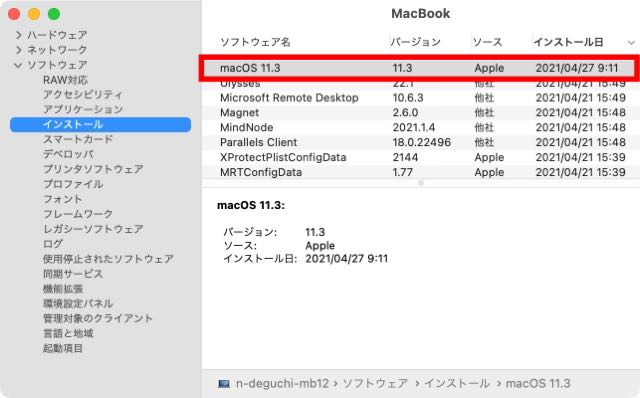Select the MRTConfigData row
This screenshot has width=640, height=398.
(x=421, y=172)
